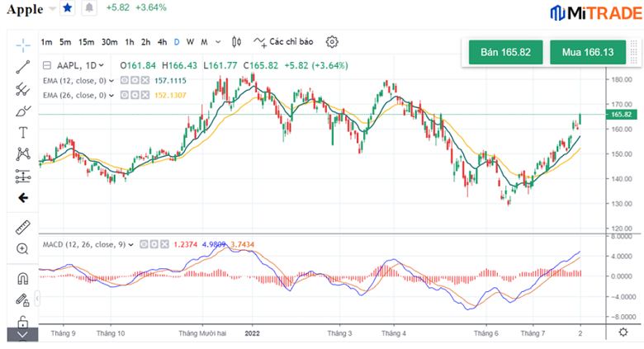Screen dimensions: 644x349
Task: Hide the MACD indicator
Action: 144,244
